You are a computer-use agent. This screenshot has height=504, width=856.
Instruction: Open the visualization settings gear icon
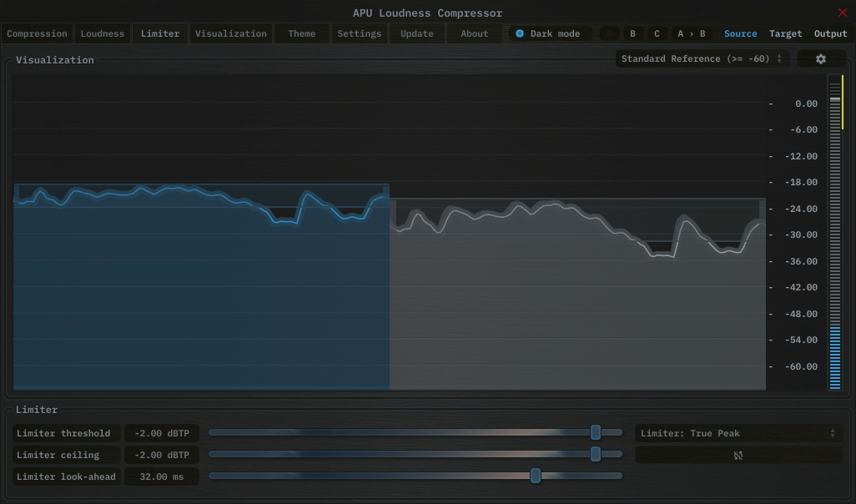[x=821, y=58]
